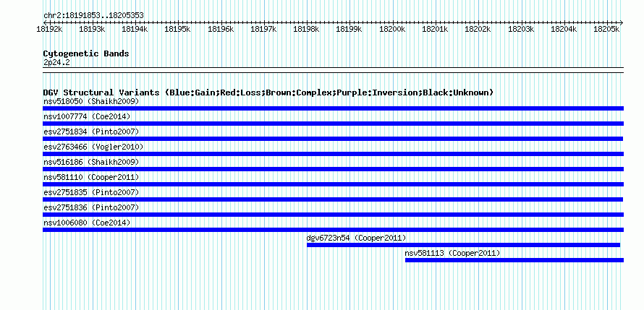Viewport: 644px width, 310px height.
Task: Click the 18196k ruler position
Action: (x=221, y=29)
